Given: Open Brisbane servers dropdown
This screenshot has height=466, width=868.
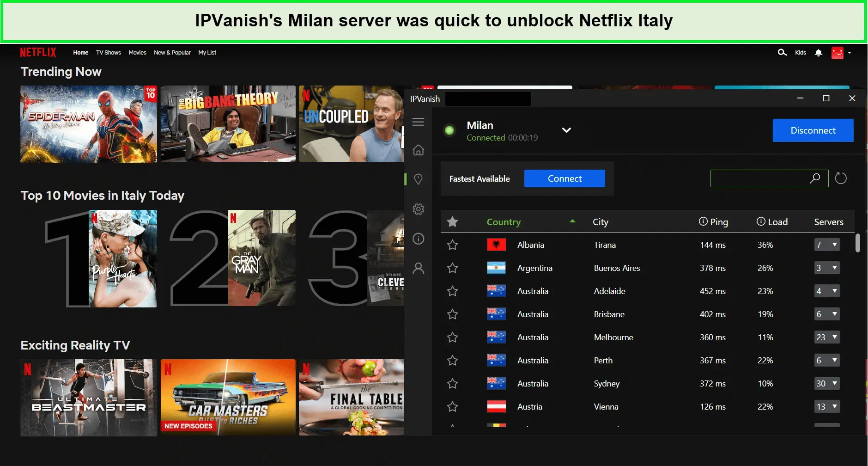Looking at the screenshot, I should tap(827, 314).
